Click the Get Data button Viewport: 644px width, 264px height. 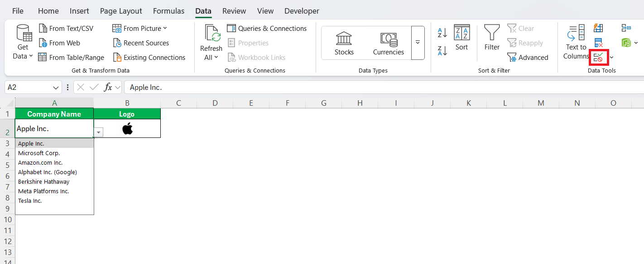(23, 42)
